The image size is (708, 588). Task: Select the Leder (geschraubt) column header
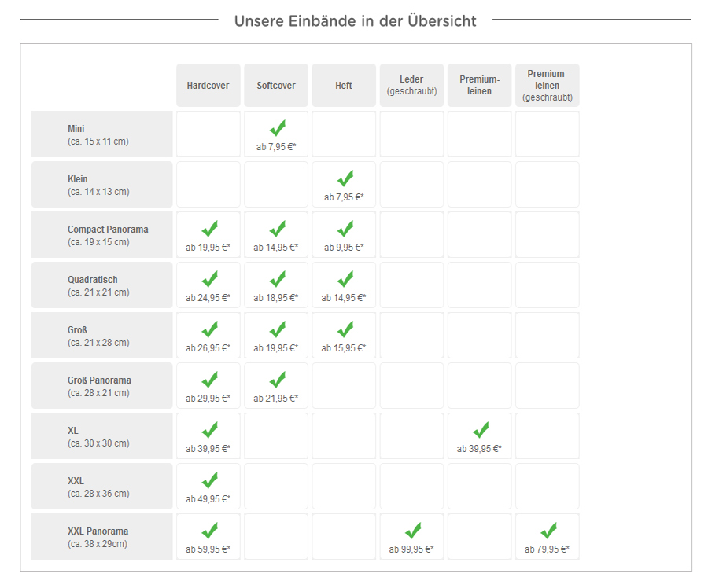(411, 85)
